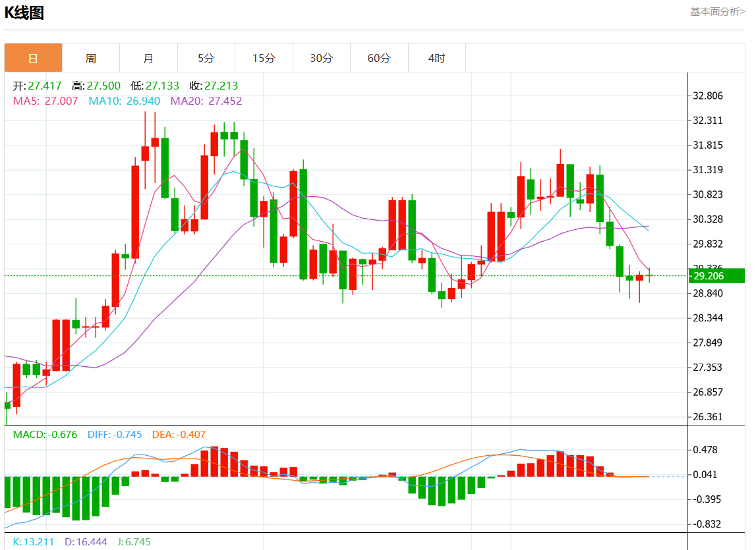Select the 周 weekly chart tab
This screenshot has height=550, width=756.
[x=91, y=58]
